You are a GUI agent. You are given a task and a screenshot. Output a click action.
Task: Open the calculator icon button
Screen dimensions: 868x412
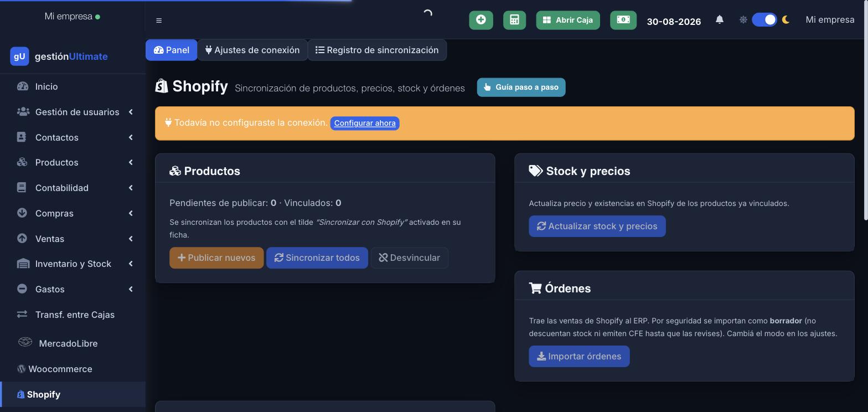coord(514,20)
